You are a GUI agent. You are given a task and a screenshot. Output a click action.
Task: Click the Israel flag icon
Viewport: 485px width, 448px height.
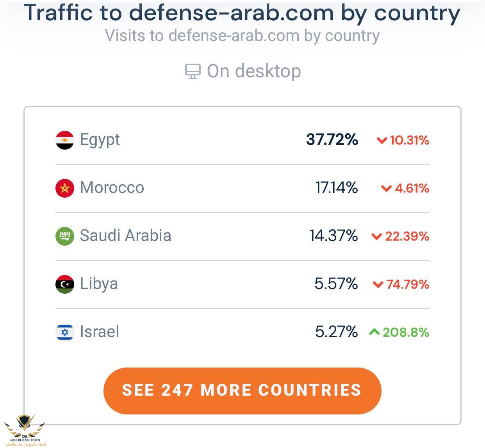coord(64,332)
